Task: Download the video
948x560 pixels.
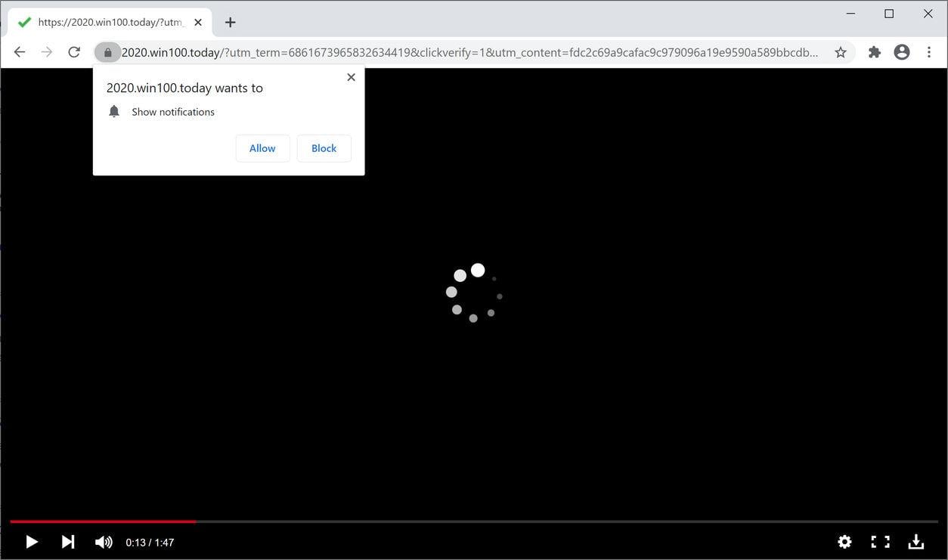Action: 915,542
